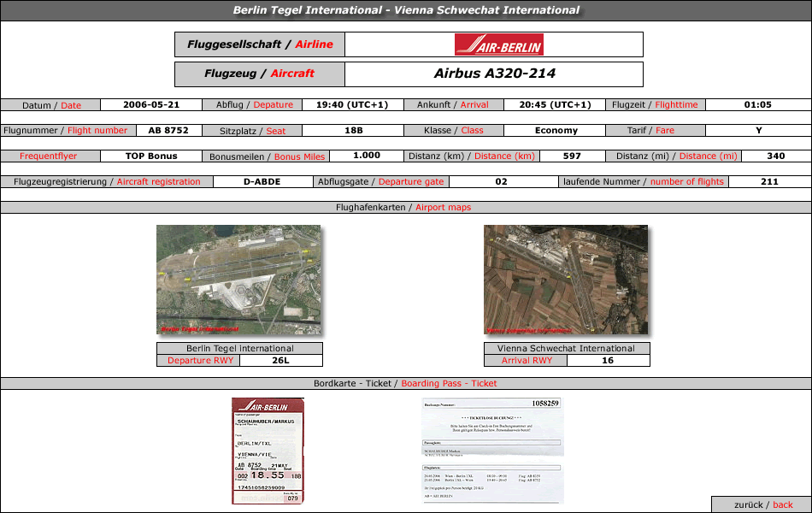Click the frequent flyer value TOP Bonus
Screen dimensions: 812x513
coord(151,156)
